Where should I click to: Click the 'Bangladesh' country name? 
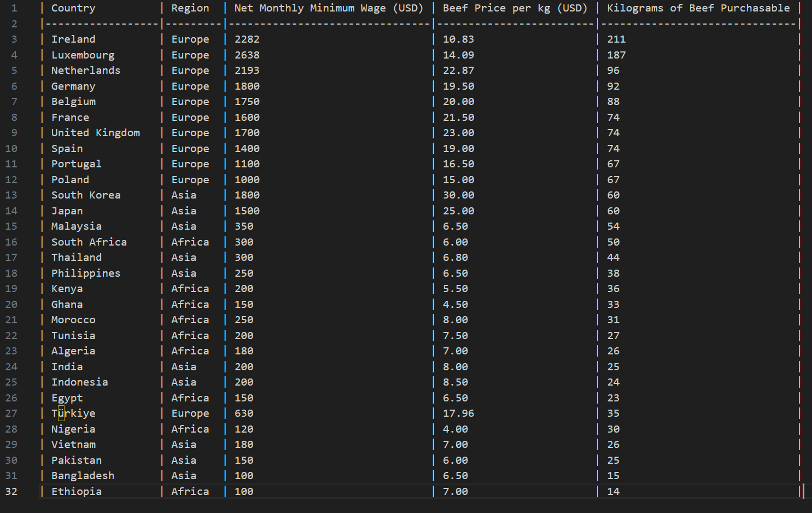[83, 476]
